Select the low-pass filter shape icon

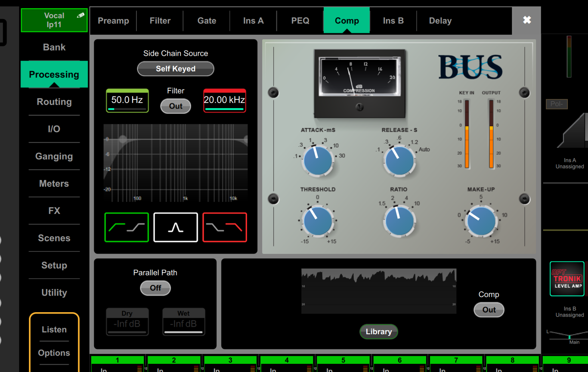(x=224, y=227)
